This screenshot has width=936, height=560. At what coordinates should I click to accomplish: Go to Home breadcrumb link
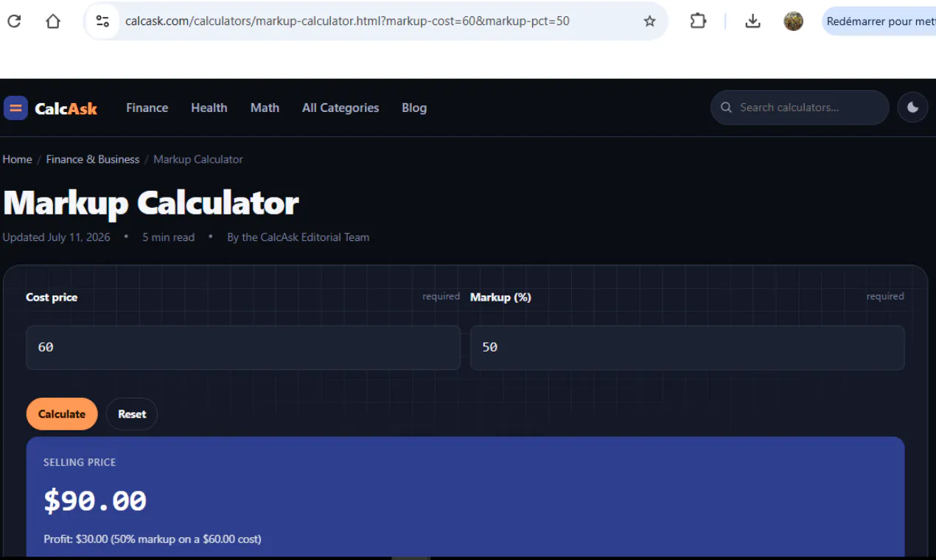(x=17, y=159)
